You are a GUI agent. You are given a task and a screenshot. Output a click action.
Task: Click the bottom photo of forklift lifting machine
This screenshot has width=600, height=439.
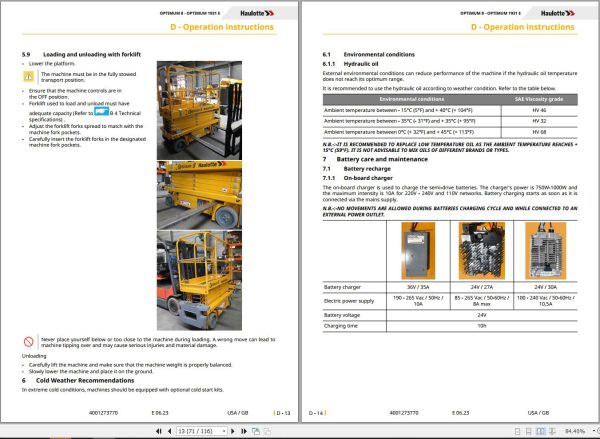(x=199, y=281)
